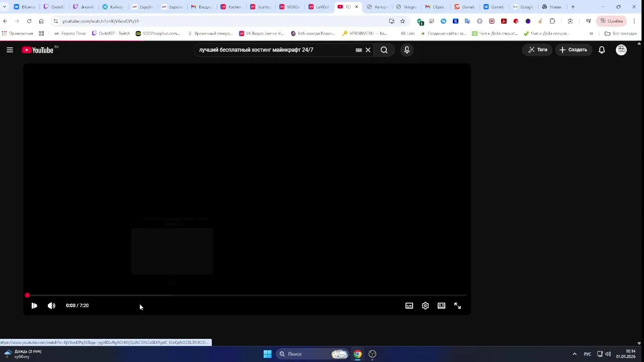
Task: Click the YouTube search input field
Action: click(x=274, y=50)
